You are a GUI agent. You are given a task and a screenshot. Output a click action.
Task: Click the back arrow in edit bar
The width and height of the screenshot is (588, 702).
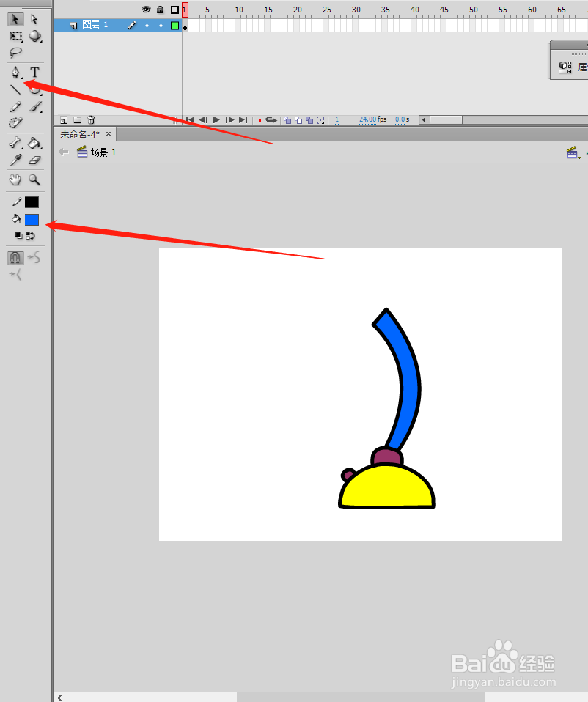(x=64, y=152)
